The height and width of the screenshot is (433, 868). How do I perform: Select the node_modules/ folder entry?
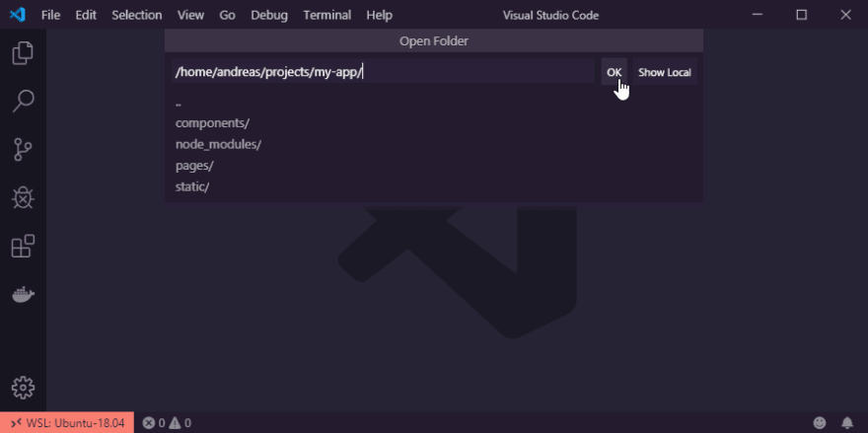434,144
